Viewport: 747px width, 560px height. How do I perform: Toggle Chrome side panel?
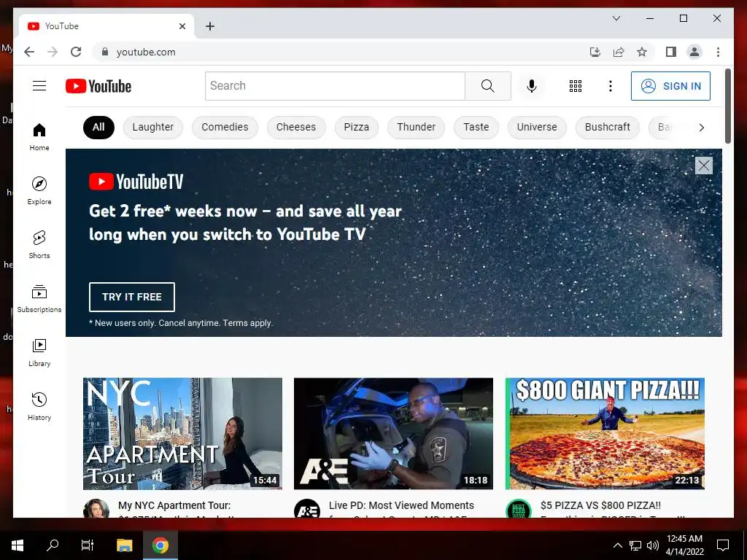pyautogui.click(x=671, y=52)
